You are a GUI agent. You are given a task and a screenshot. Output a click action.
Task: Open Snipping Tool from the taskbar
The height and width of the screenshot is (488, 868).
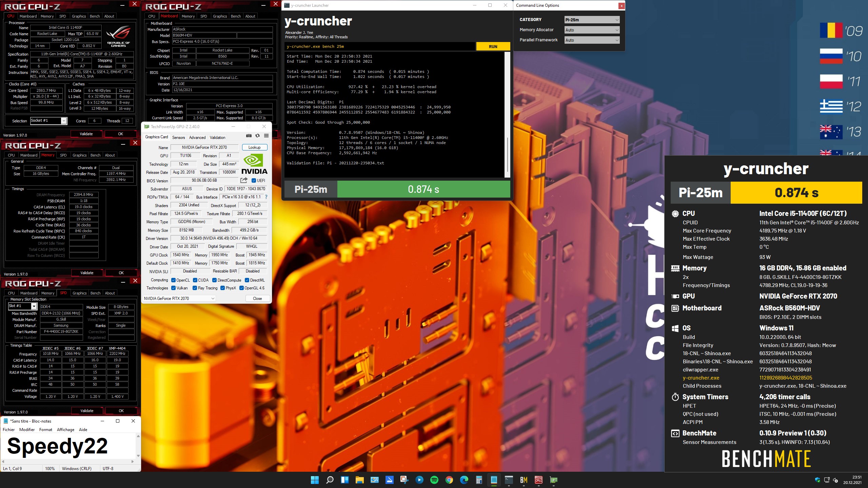pos(404,480)
